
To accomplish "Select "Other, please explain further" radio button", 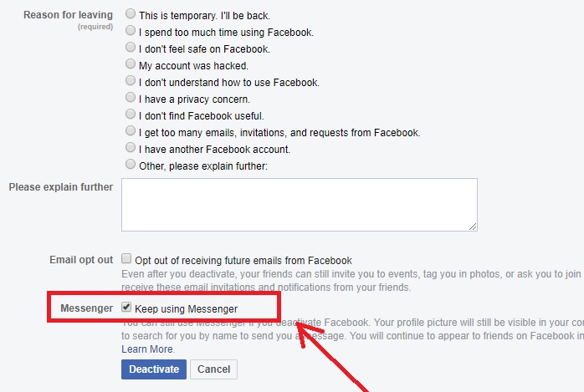I will 131,165.
